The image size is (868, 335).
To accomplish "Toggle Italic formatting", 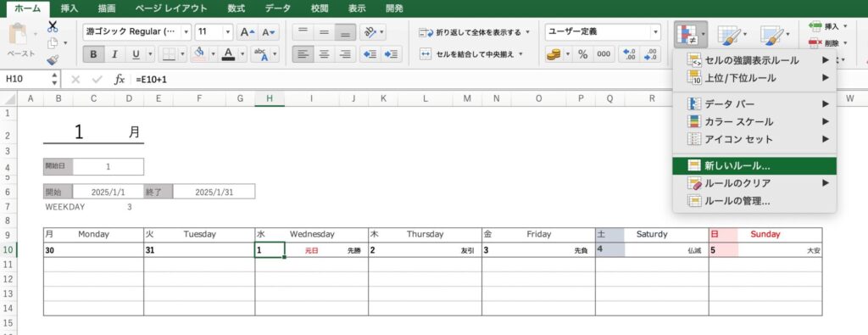I will (114, 54).
